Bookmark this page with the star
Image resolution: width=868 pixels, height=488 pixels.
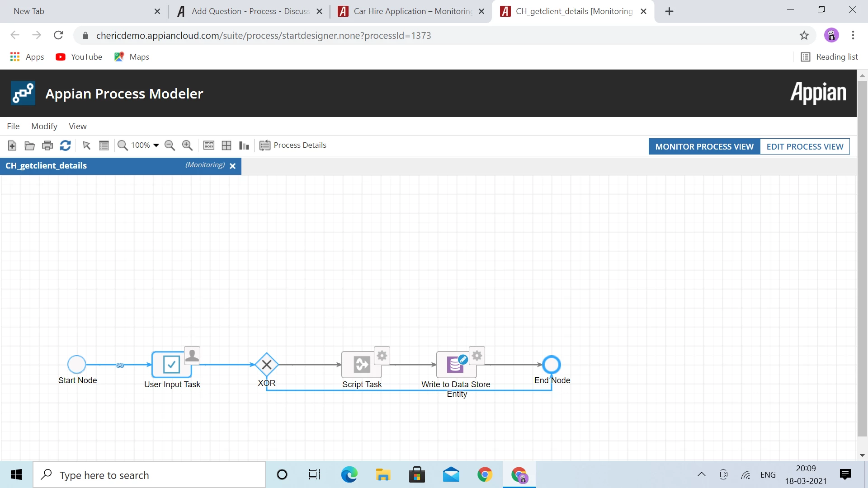coord(804,35)
